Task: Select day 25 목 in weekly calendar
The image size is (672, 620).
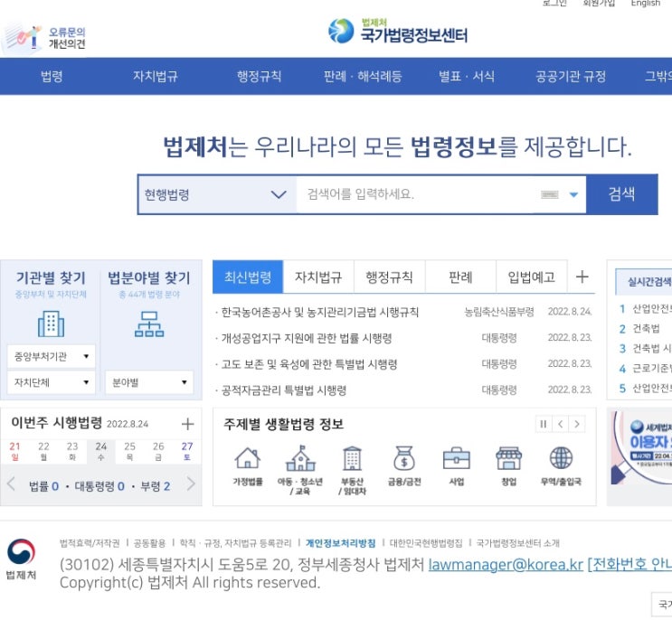Action: pyautogui.click(x=130, y=451)
